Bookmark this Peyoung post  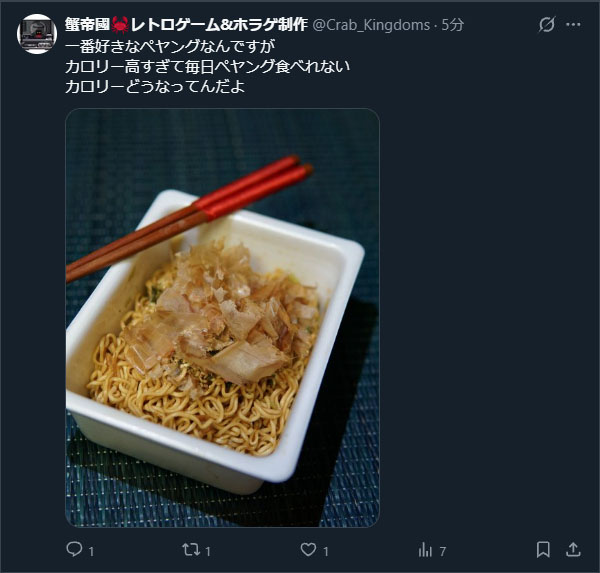click(543, 550)
